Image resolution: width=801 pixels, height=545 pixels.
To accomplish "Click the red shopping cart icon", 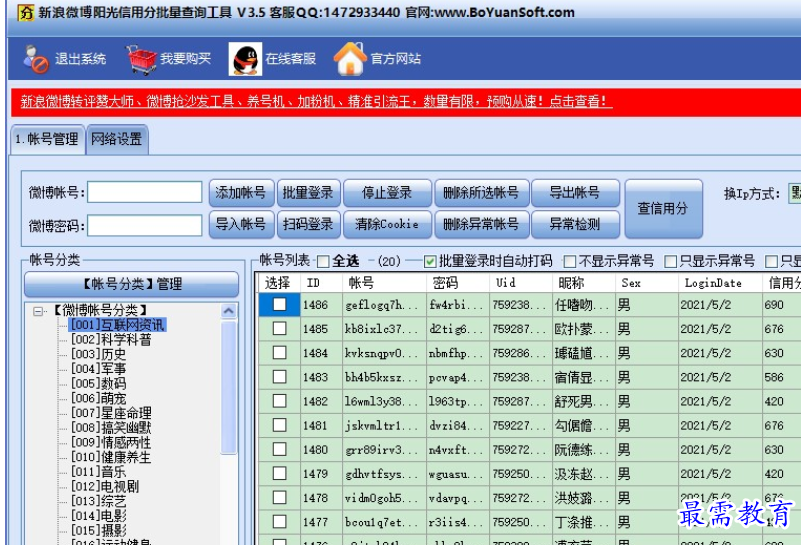I will tap(142, 60).
